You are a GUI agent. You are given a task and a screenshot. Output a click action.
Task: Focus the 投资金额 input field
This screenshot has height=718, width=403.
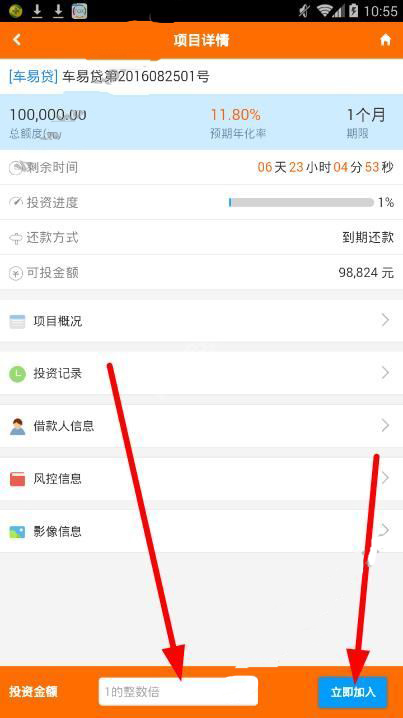[x=178, y=691]
